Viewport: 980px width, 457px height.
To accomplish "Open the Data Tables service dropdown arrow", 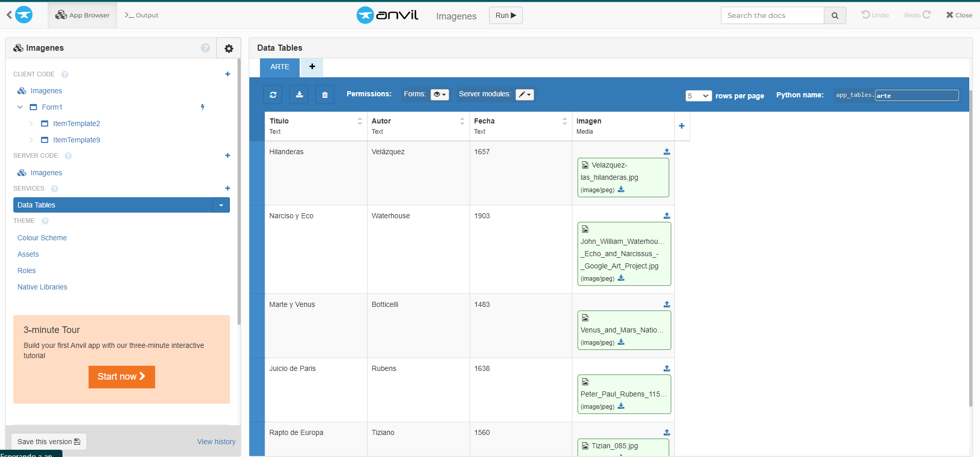I will pyautogui.click(x=221, y=205).
